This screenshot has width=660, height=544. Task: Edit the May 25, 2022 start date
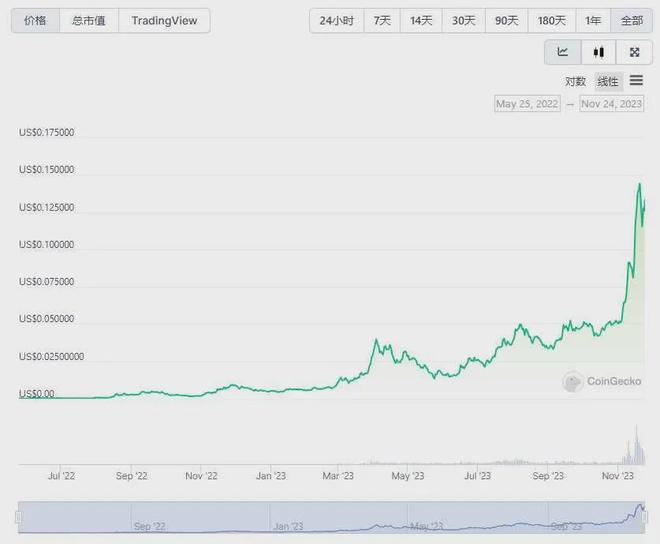527,104
